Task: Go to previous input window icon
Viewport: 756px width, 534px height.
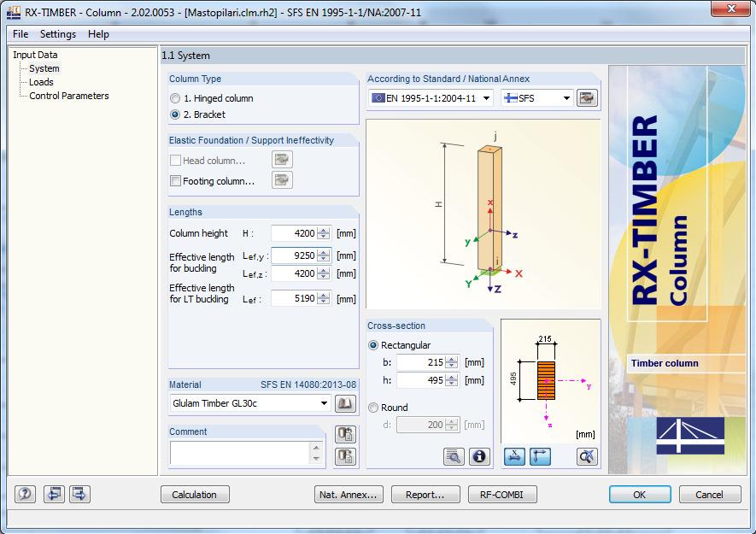Action: [54, 494]
